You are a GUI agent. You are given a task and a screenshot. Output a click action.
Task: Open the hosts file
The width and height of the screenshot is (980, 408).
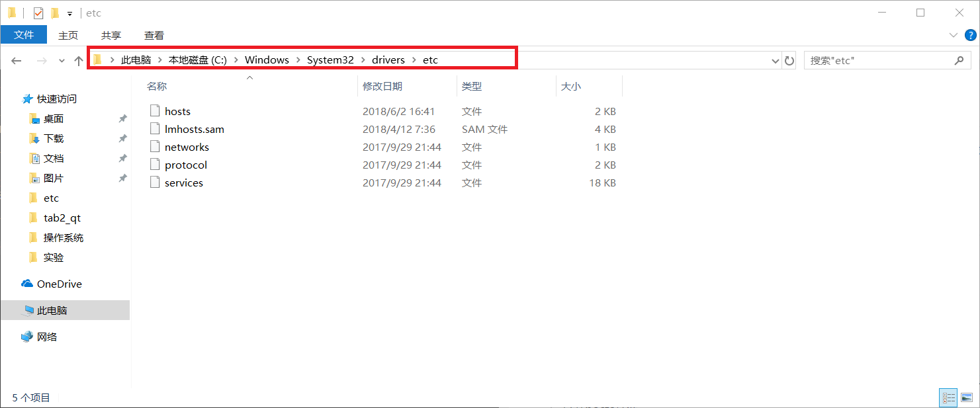[177, 110]
